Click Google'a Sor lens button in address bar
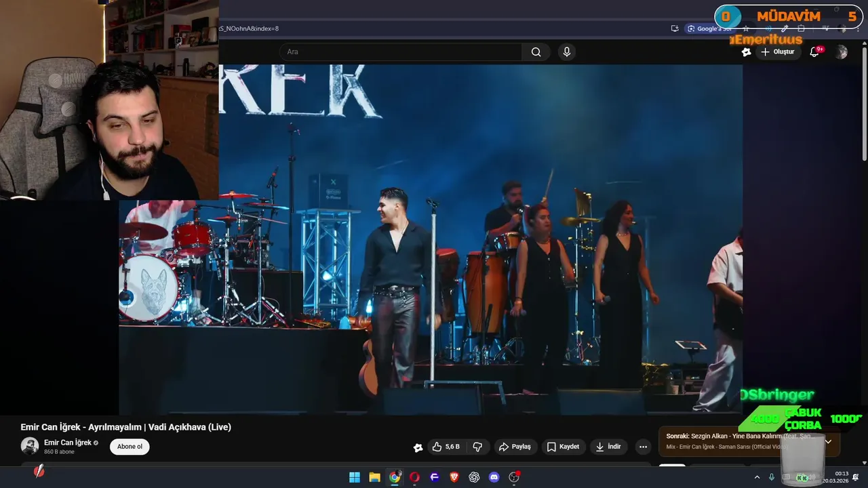The height and width of the screenshot is (488, 868). click(709, 28)
